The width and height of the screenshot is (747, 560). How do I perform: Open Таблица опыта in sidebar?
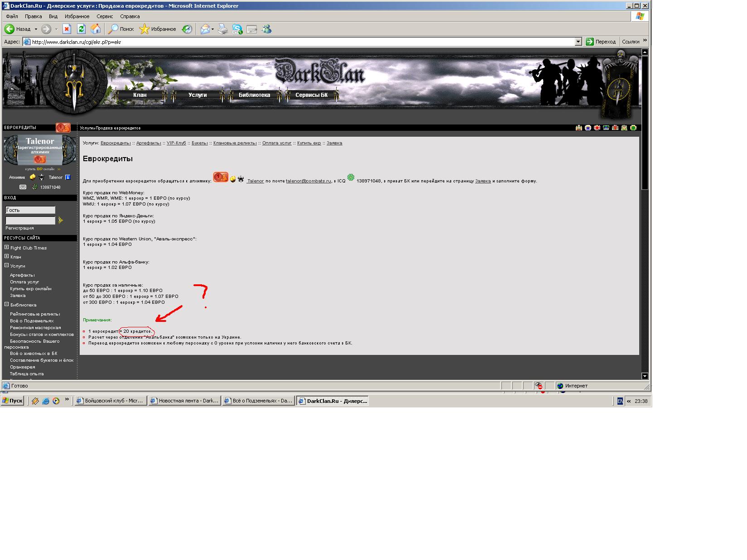[x=27, y=374]
